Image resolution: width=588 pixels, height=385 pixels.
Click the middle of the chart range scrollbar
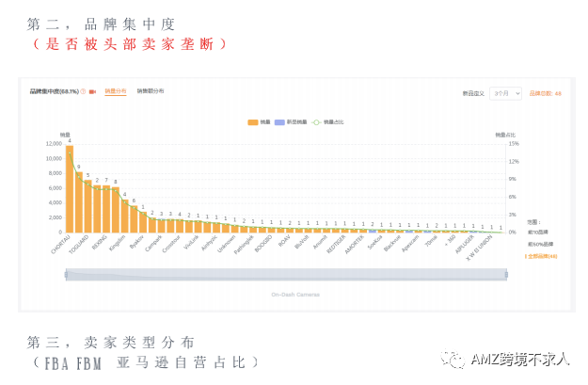[x=286, y=275]
